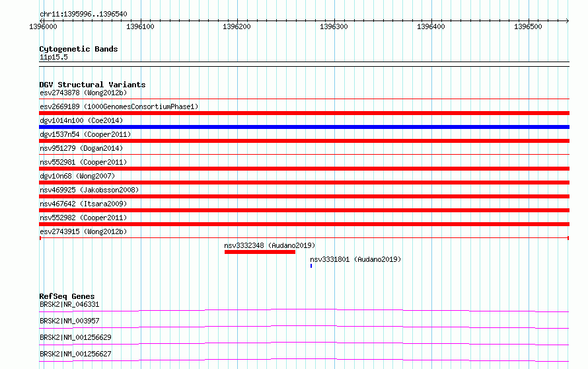Click the thin red esv2743915 feature line
588x369 pixels.
(304, 238)
